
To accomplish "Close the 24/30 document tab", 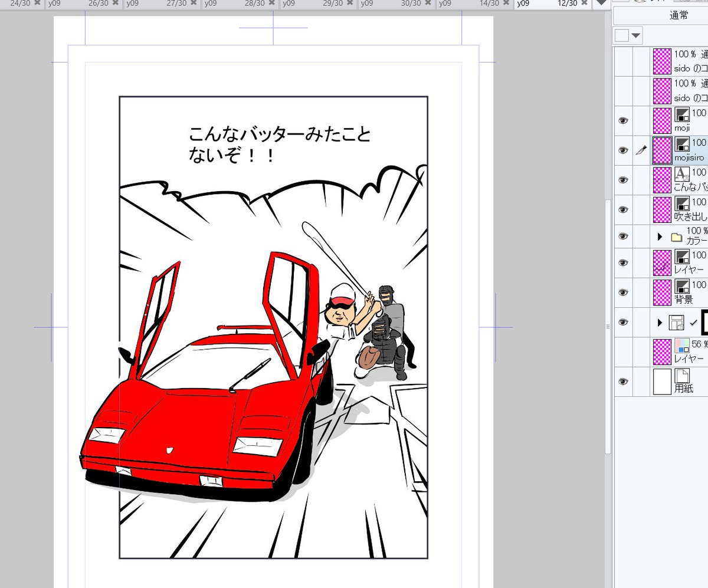I will click(x=37, y=4).
